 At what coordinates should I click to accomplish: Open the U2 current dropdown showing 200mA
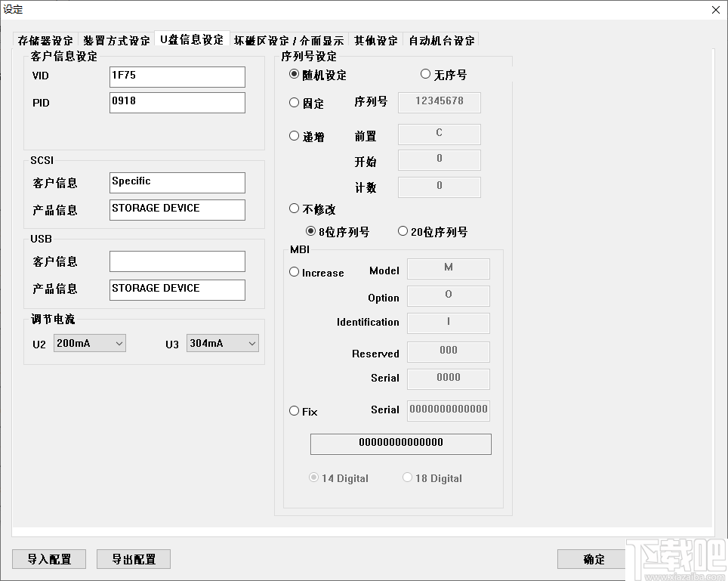coord(89,343)
